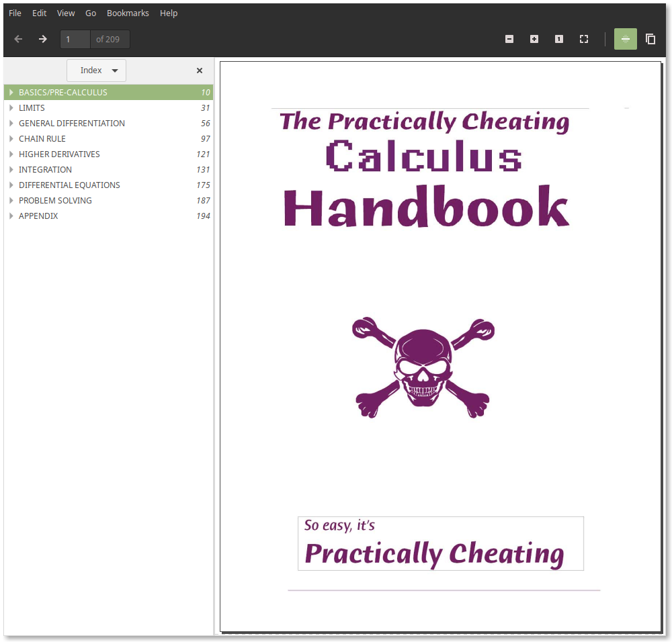Select the APPENDIX index entry
This screenshot has height=642, width=672.
pos(38,216)
